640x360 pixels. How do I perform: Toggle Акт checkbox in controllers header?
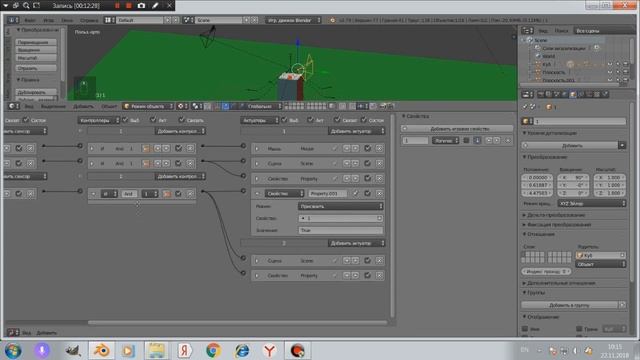153,120
